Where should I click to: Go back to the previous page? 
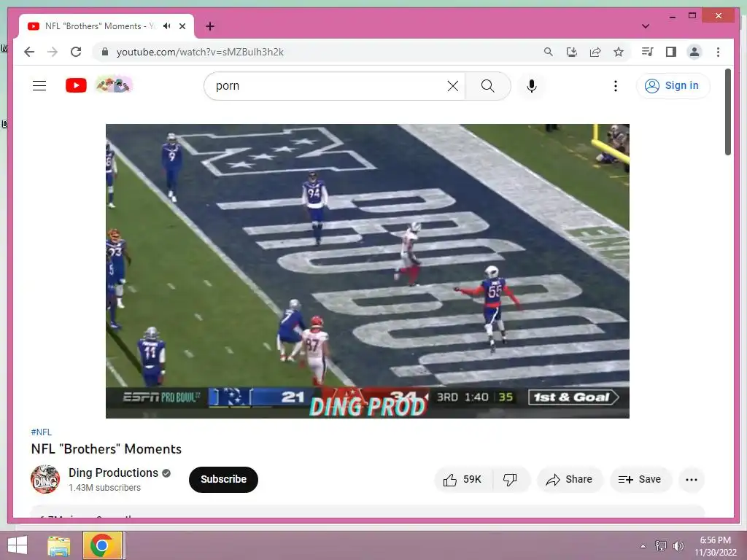click(29, 52)
